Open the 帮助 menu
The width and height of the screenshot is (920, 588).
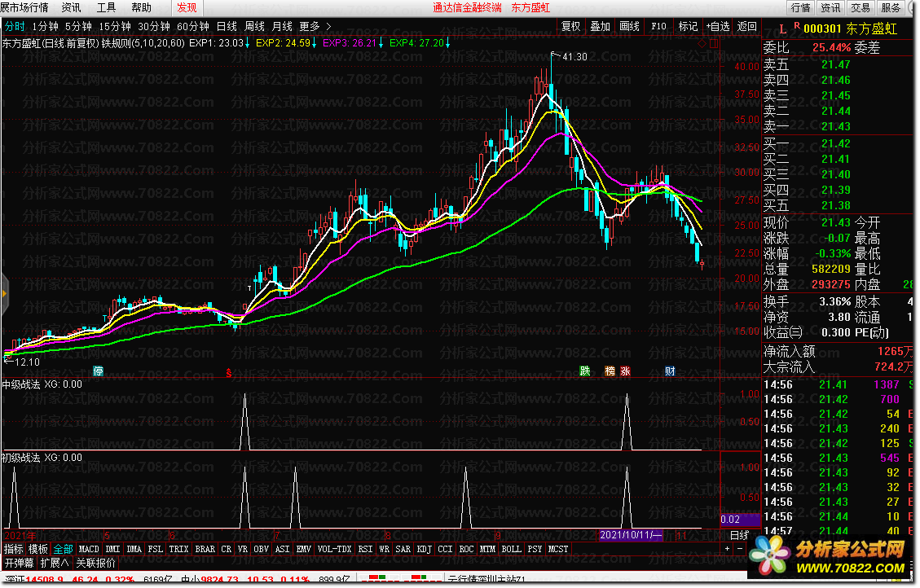pyautogui.click(x=142, y=7)
